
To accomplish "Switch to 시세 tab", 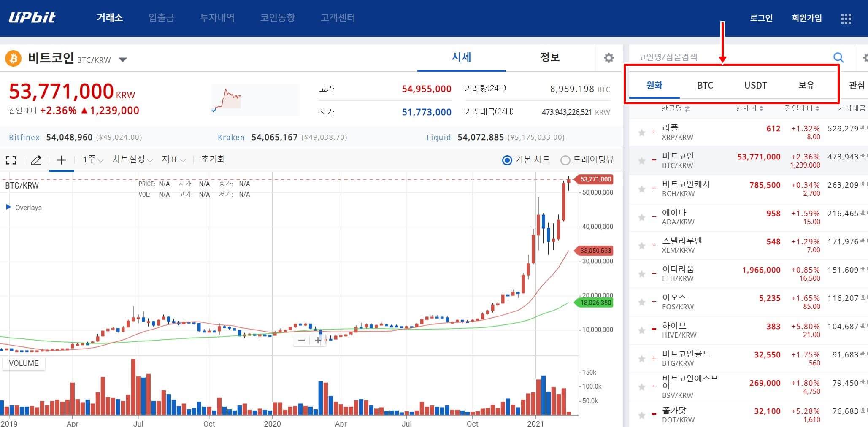I will coord(462,57).
